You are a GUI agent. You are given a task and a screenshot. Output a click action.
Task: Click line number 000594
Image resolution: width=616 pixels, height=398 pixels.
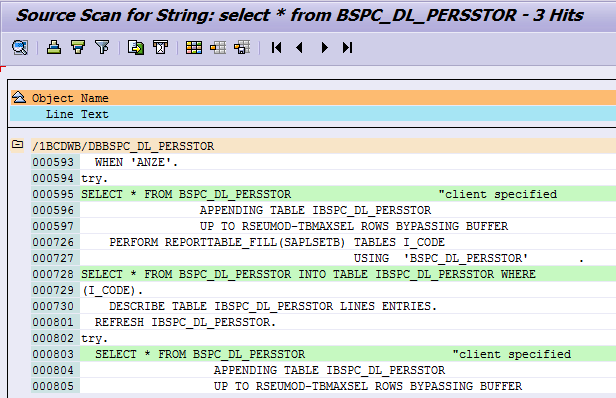point(53,178)
